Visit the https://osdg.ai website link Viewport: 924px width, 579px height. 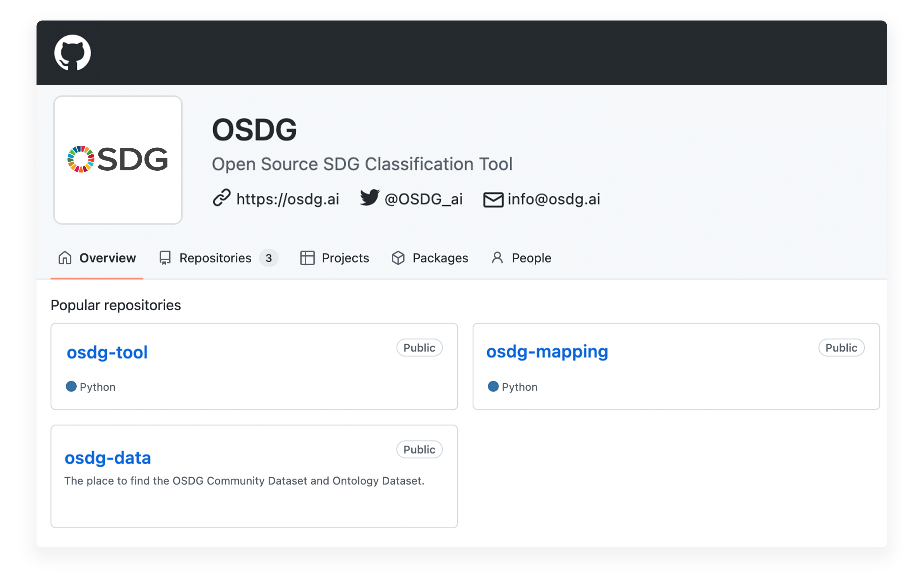[x=287, y=199]
